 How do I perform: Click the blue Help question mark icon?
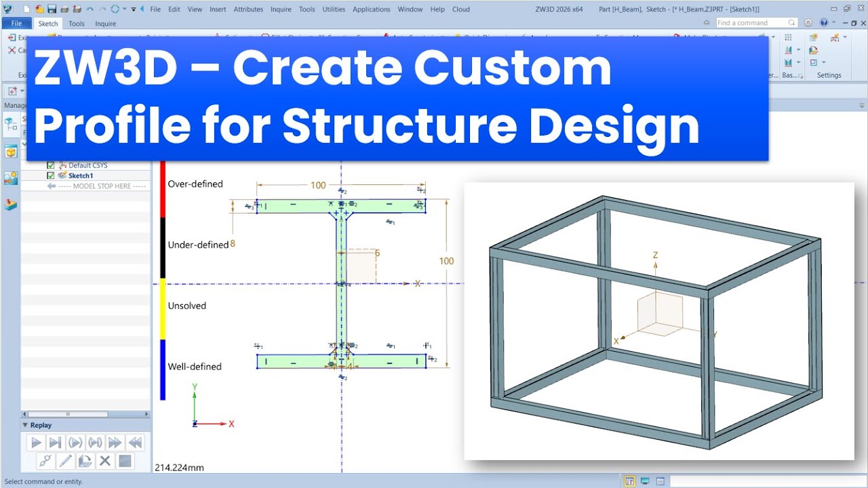click(824, 22)
